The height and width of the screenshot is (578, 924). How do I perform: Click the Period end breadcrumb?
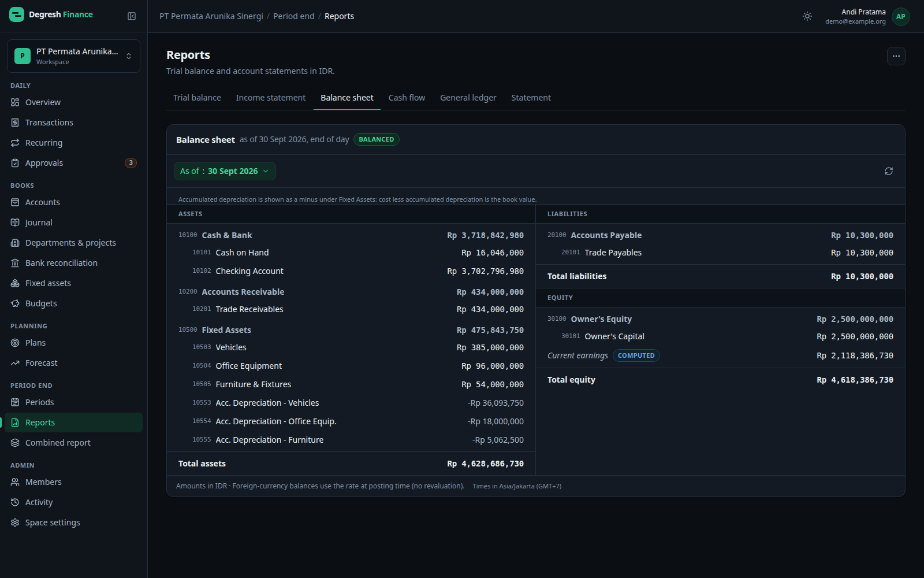pos(294,16)
